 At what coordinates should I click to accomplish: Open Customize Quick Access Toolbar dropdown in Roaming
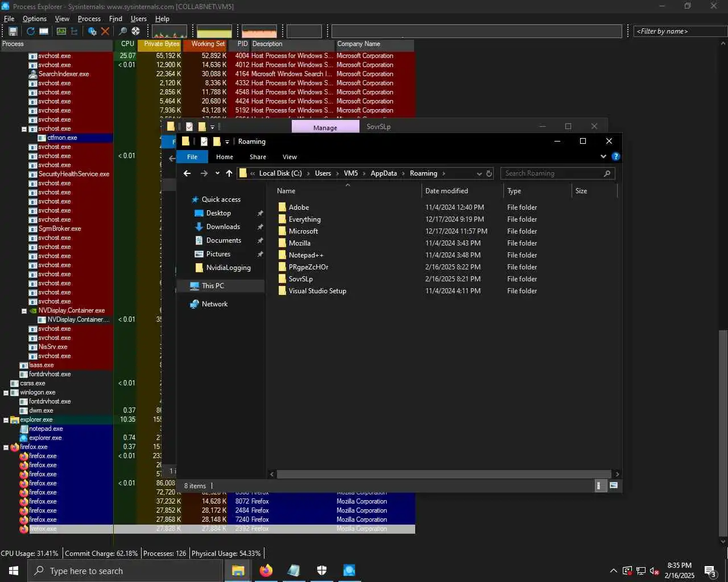point(227,142)
